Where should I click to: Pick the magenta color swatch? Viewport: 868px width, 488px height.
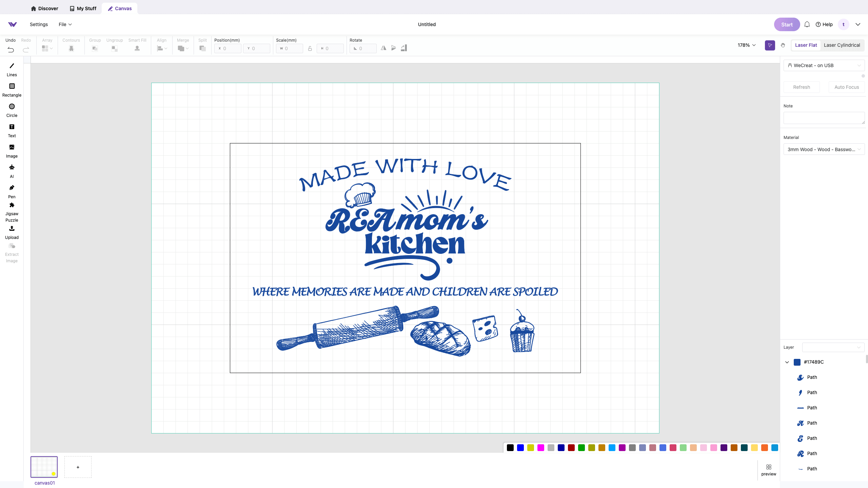click(x=541, y=448)
